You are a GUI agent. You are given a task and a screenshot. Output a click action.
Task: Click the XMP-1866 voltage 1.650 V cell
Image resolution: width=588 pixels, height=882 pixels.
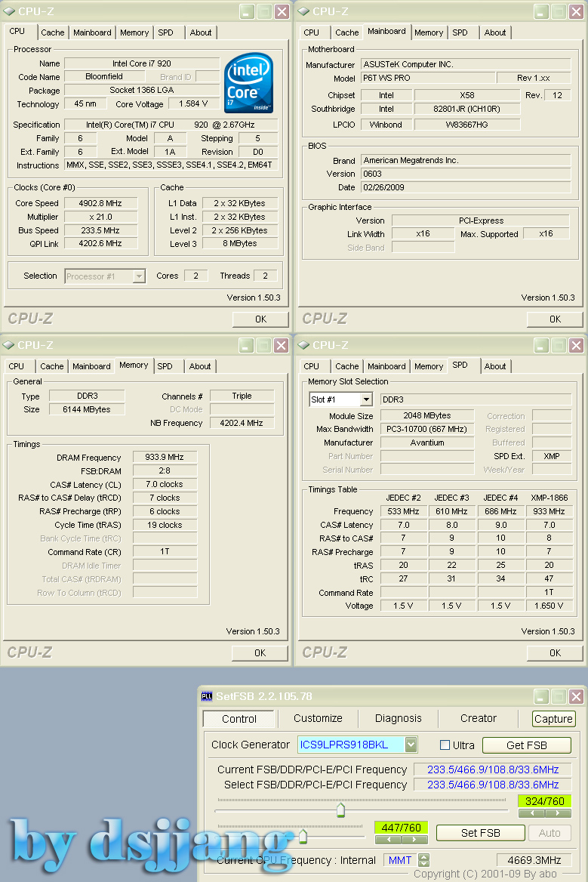550,606
